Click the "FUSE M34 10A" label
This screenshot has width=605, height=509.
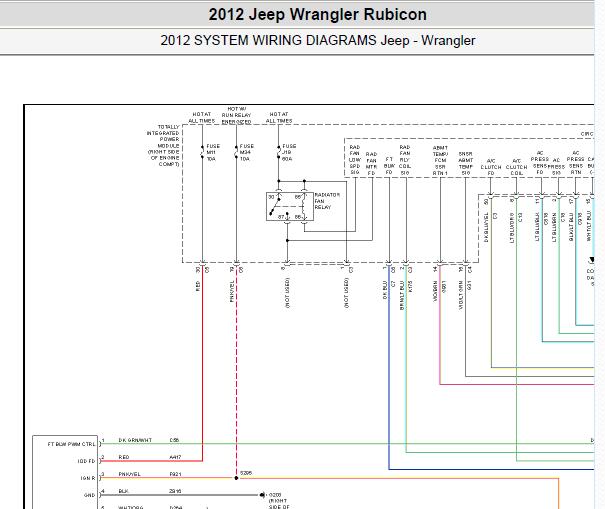pos(247,152)
